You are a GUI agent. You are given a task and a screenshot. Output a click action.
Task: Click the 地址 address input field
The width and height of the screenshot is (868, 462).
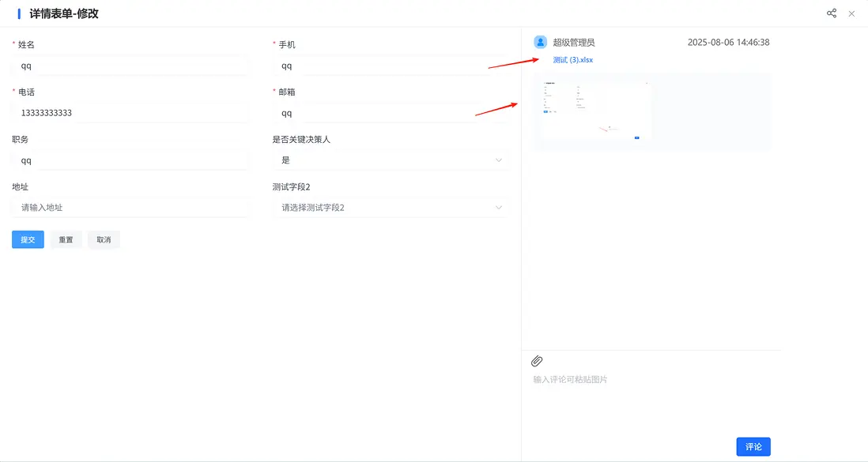point(130,207)
